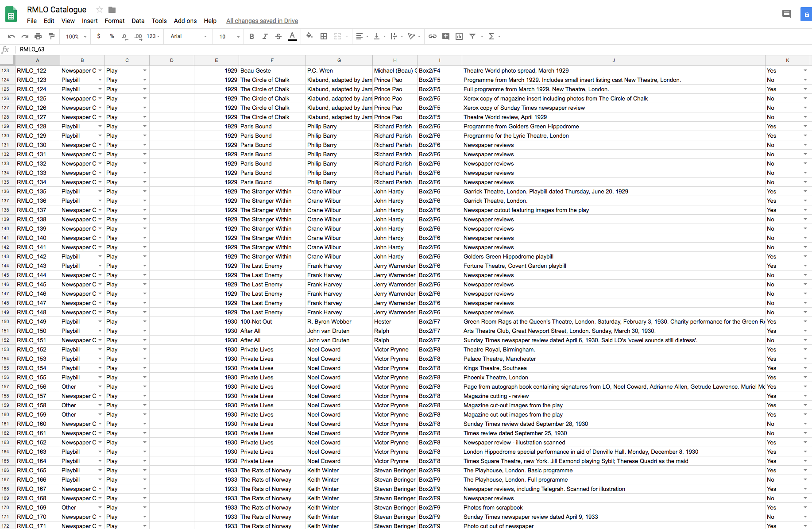Insert a comment icon
Viewport: 812px width, 529px height.
(x=446, y=36)
